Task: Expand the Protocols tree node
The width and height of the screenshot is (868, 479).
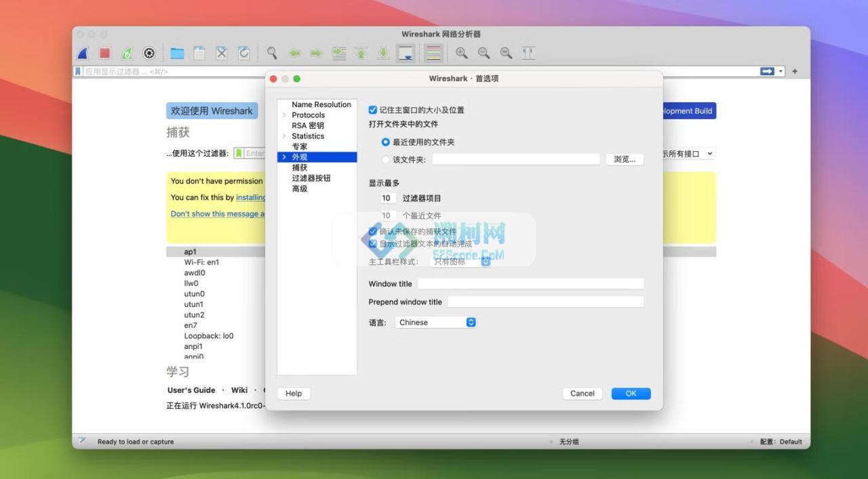Action: [x=284, y=115]
